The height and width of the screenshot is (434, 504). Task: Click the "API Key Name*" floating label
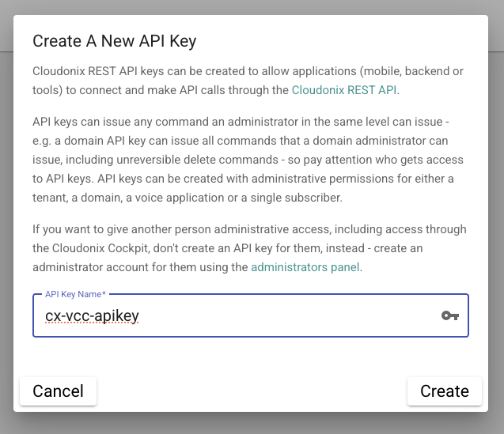point(75,294)
